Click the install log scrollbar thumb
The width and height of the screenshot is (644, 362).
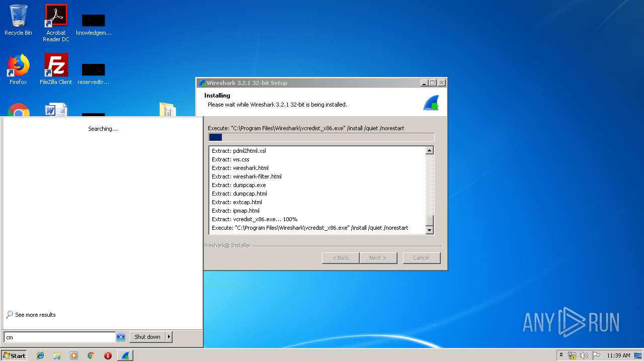tap(429, 221)
